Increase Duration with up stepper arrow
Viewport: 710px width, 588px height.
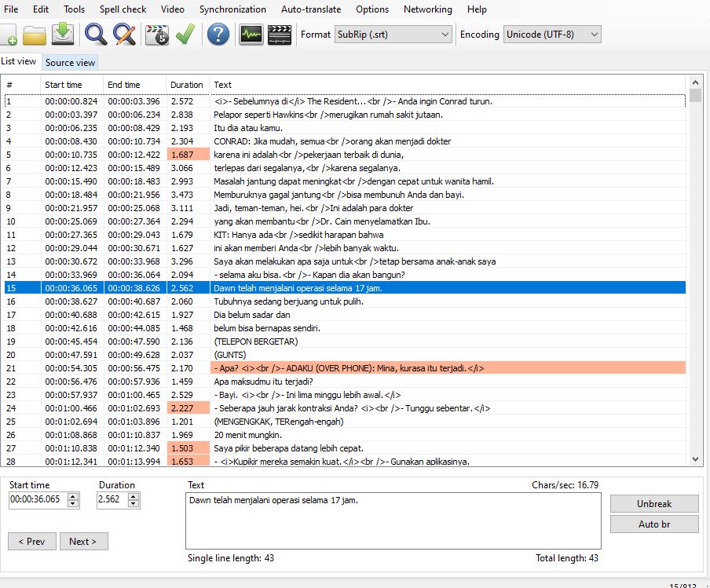pos(134,497)
